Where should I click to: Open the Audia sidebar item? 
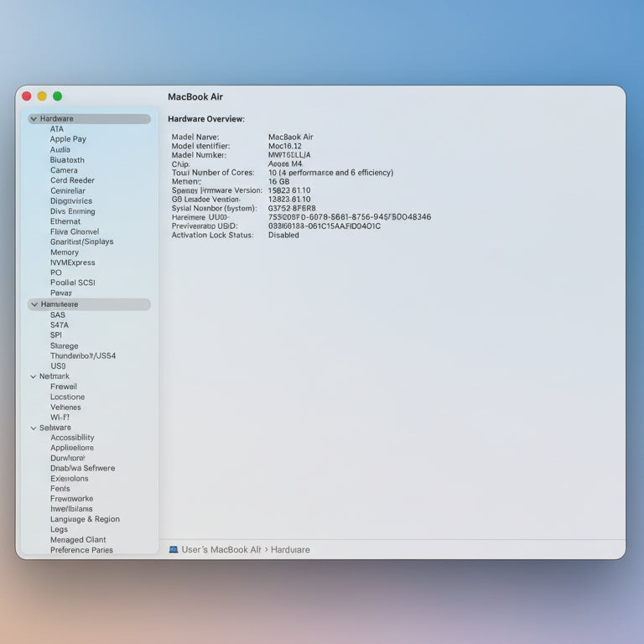pyautogui.click(x=60, y=149)
